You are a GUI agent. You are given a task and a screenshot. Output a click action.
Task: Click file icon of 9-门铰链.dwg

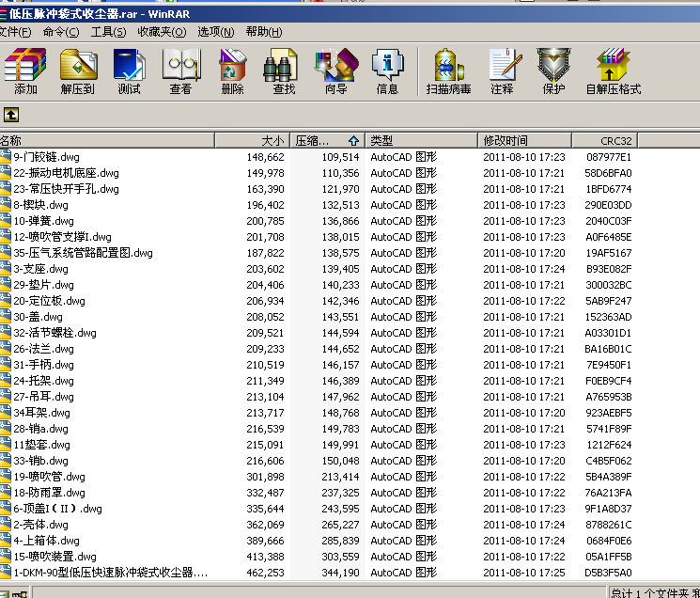click(x=6, y=156)
